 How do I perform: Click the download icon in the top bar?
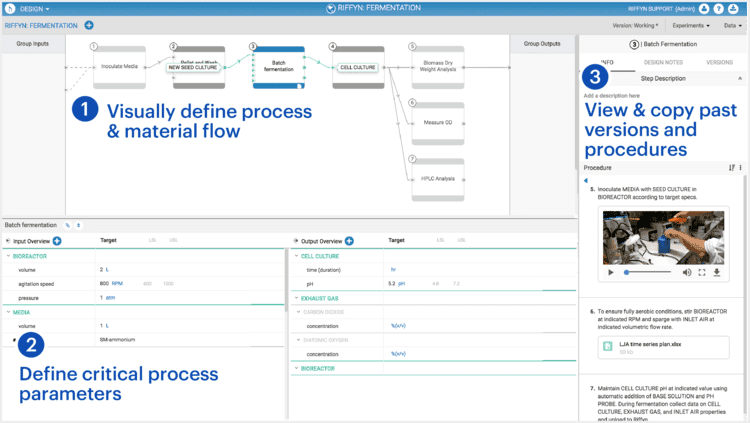[733, 9]
